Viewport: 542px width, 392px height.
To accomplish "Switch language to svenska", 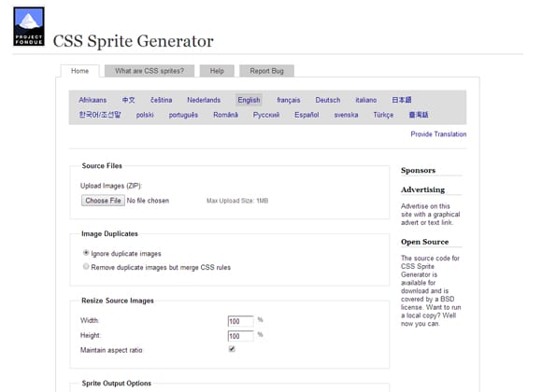I will [346, 115].
